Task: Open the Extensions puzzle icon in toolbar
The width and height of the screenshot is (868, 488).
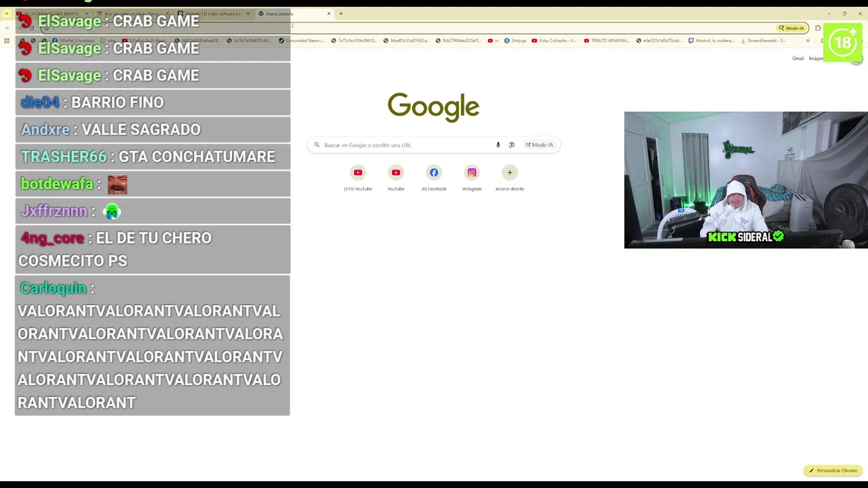Action: click(818, 28)
